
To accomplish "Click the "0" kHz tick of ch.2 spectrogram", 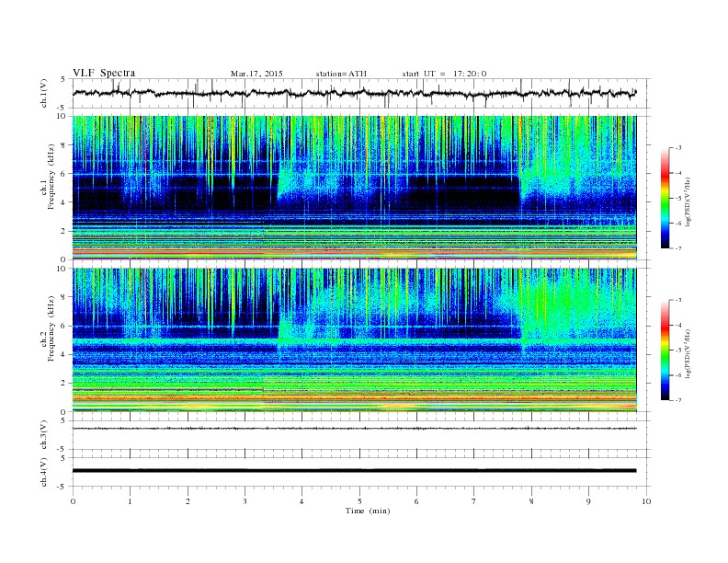I will point(64,412).
